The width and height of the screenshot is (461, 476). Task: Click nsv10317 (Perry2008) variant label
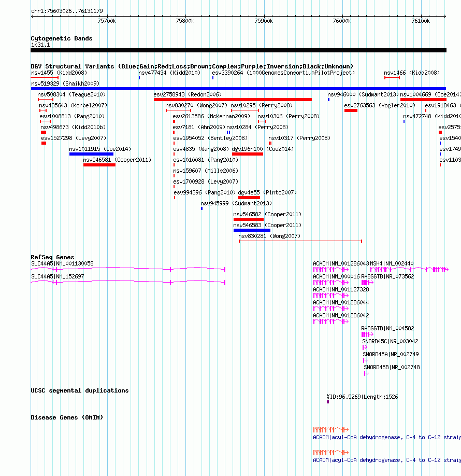click(x=299, y=138)
